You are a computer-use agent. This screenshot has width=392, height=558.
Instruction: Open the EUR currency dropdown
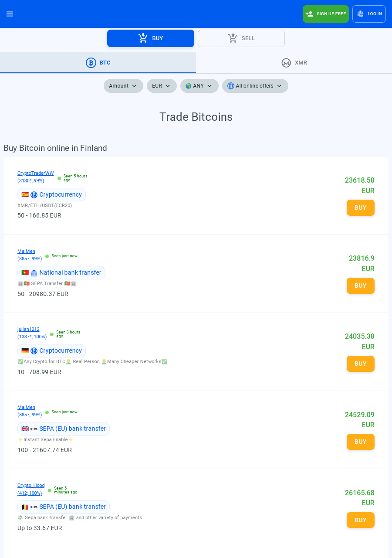click(x=162, y=86)
